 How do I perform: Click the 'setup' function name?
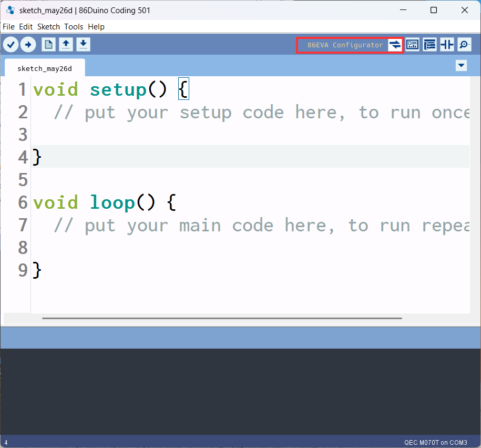point(118,90)
